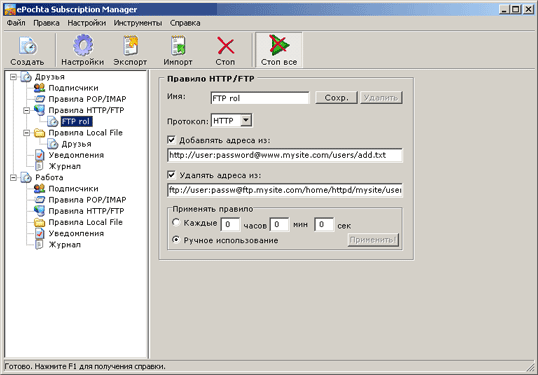The height and width of the screenshot is (375, 538).
Task: Click the Друзья local file rule icon
Action: tap(52, 144)
